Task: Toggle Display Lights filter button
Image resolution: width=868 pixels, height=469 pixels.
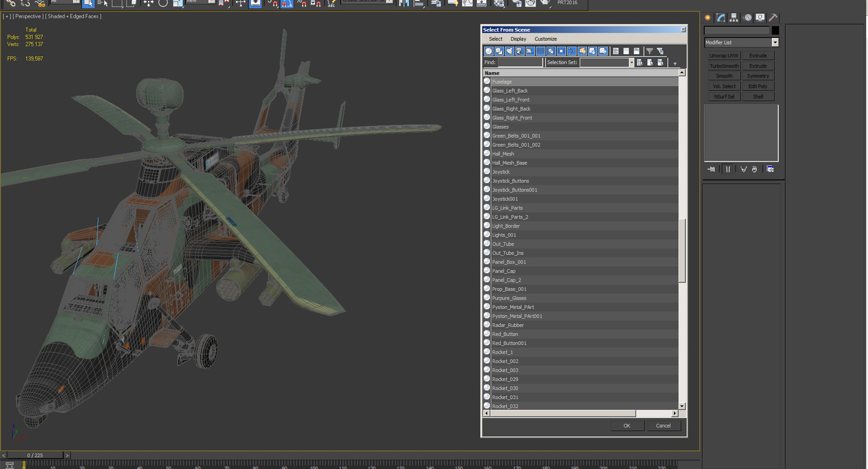Action: [x=509, y=51]
